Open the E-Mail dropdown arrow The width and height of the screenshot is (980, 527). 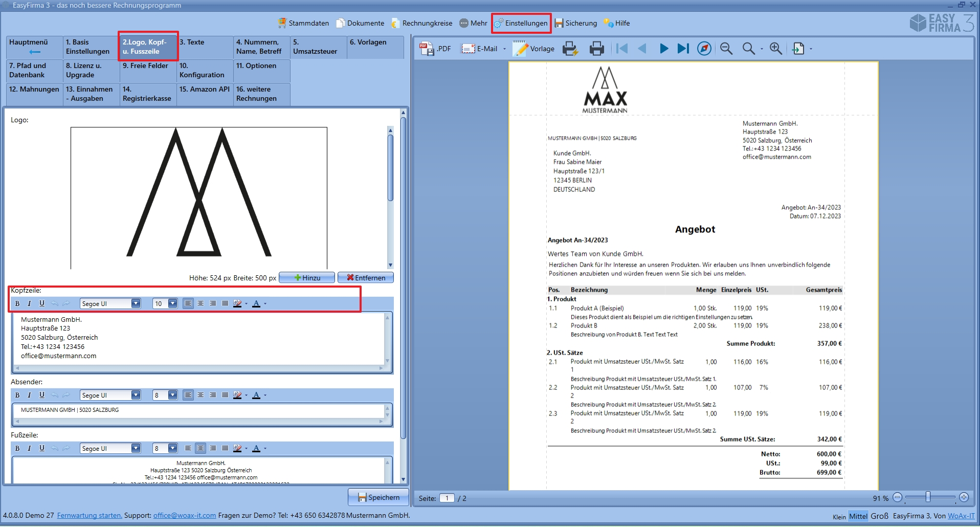[504, 49]
